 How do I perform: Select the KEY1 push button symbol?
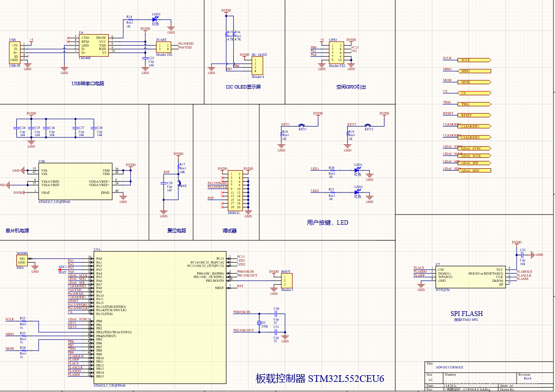tap(302, 126)
